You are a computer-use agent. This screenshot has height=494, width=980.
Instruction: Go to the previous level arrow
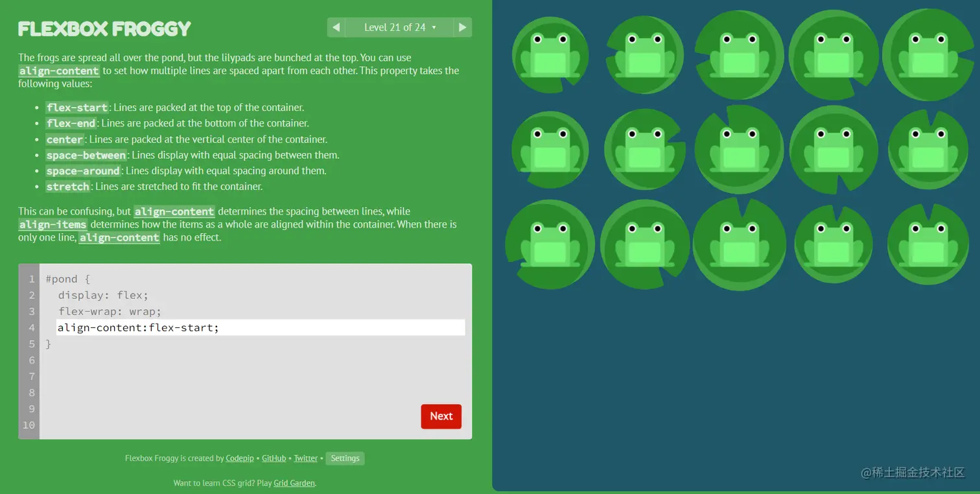pos(336,27)
